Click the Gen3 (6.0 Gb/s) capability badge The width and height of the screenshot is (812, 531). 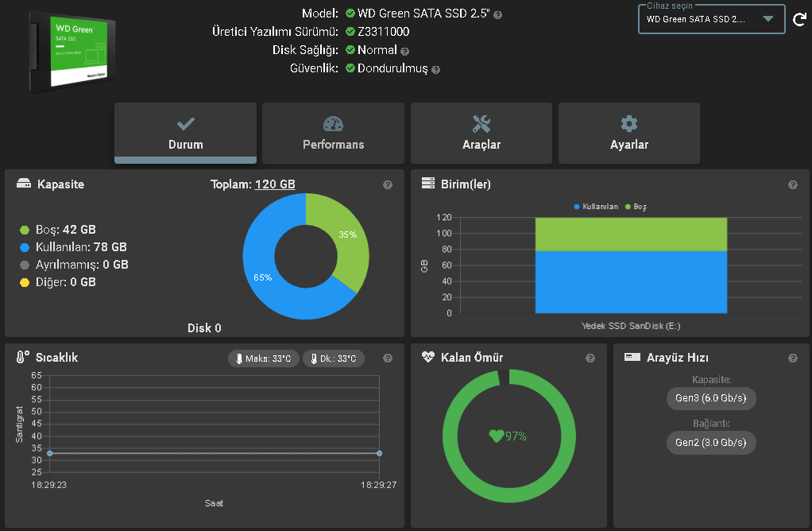click(x=710, y=398)
